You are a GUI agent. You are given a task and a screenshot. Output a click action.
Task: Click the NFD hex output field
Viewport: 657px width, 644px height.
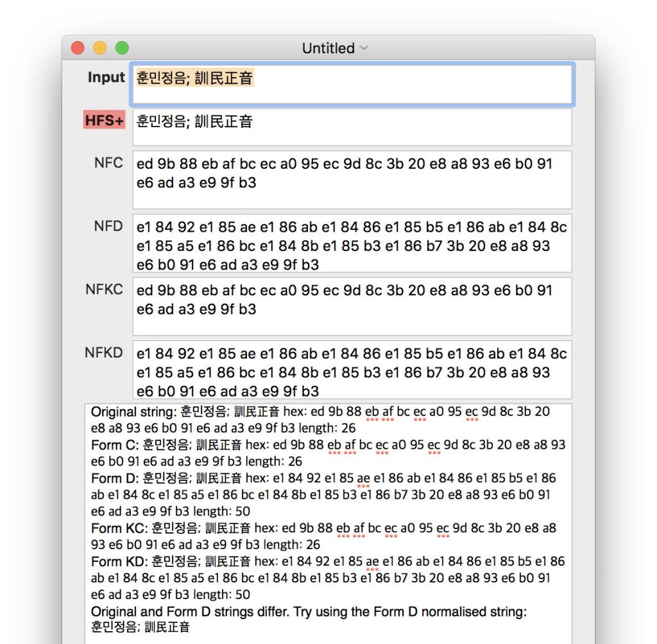(x=352, y=243)
